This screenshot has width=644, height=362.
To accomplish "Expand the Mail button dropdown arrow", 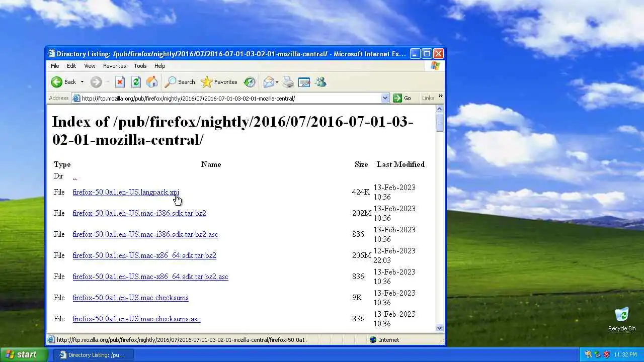I will (x=277, y=82).
